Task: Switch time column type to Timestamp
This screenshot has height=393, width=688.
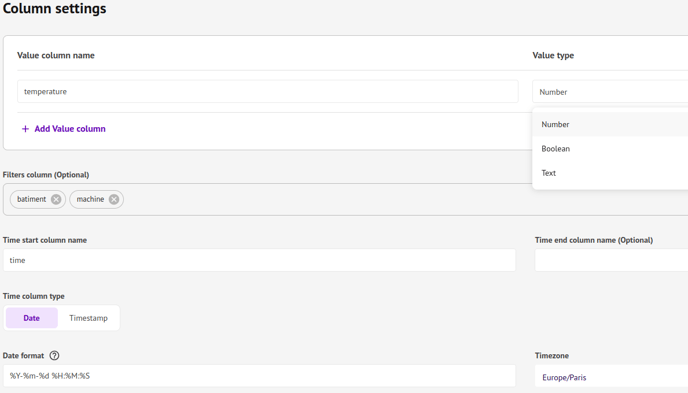Action: 88,318
